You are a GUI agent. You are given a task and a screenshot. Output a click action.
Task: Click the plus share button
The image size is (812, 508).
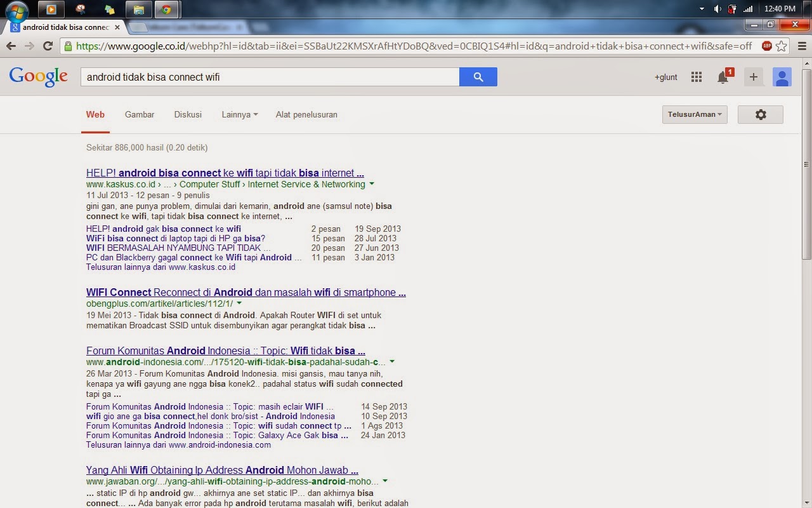754,77
